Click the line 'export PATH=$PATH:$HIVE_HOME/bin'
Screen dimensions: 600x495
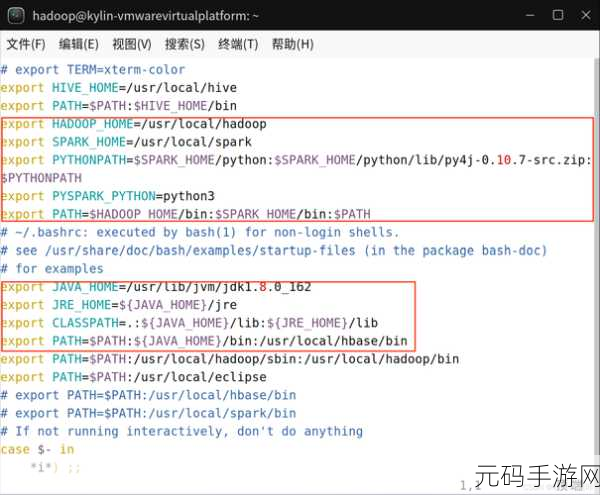pyautogui.click(x=118, y=106)
